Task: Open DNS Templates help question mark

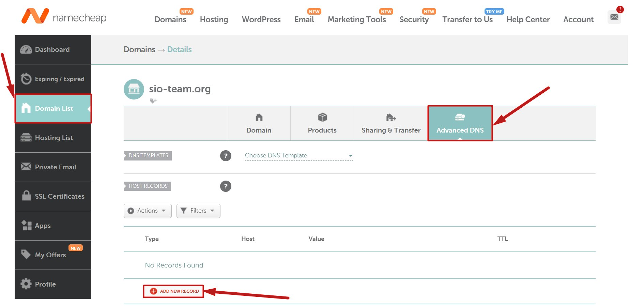Action: tap(226, 156)
